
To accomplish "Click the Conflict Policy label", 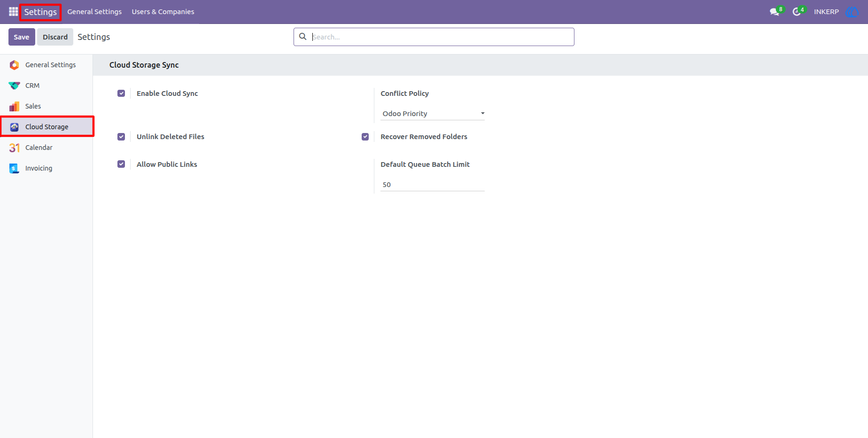I will (x=404, y=94).
